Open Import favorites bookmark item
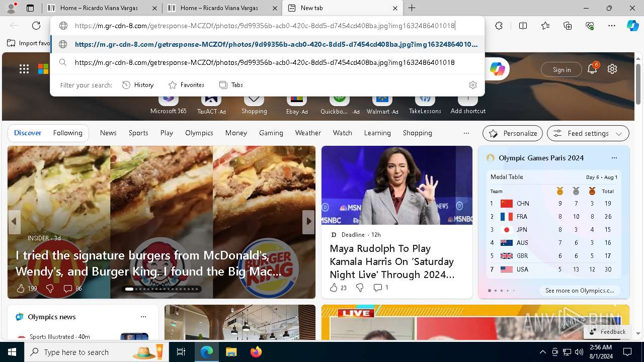Image resolution: width=644 pixels, height=362 pixels. click(x=29, y=43)
